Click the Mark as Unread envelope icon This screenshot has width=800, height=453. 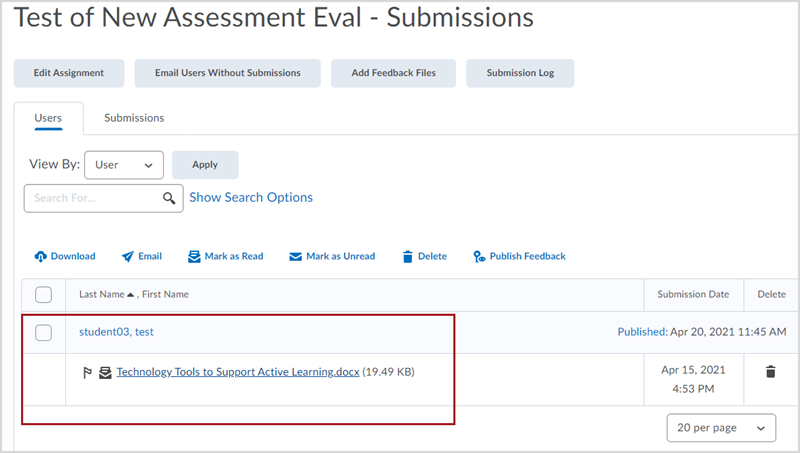(x=295, y=257)
